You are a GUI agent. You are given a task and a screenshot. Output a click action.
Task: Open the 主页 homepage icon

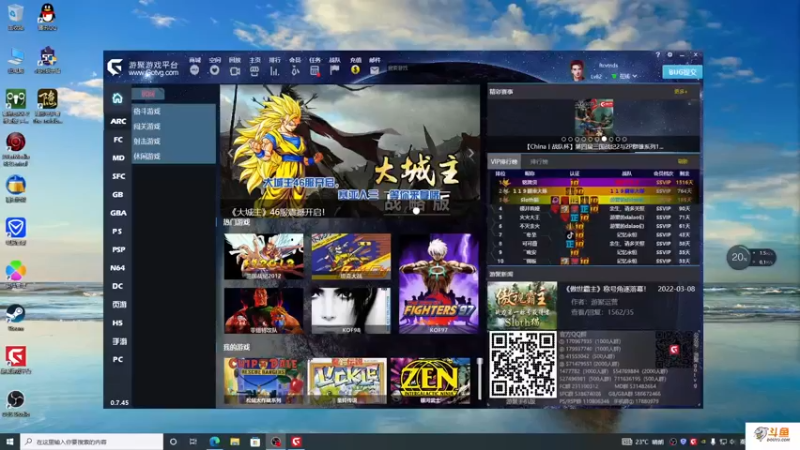click(x=255, y=71)
